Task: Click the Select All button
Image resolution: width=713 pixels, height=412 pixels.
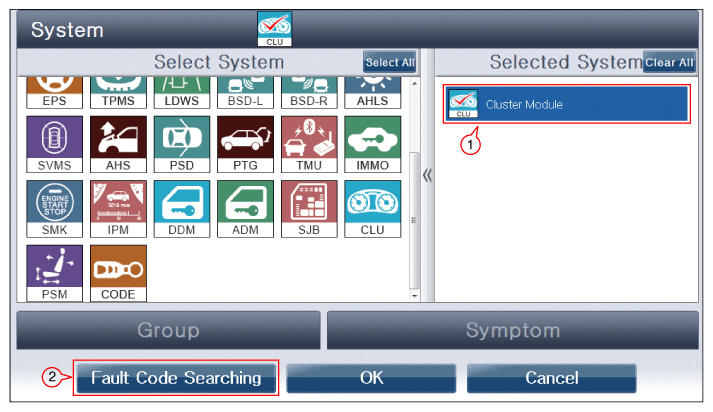Action: 390,62
